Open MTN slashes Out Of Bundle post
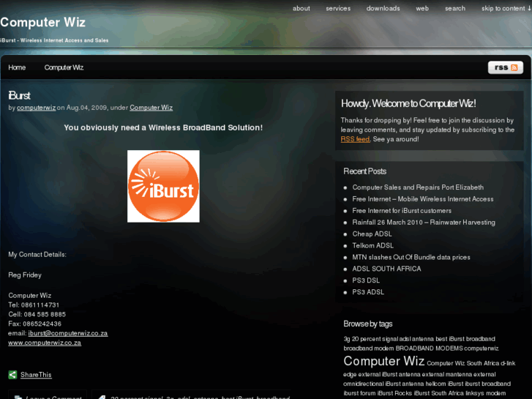 click(411, 258)
